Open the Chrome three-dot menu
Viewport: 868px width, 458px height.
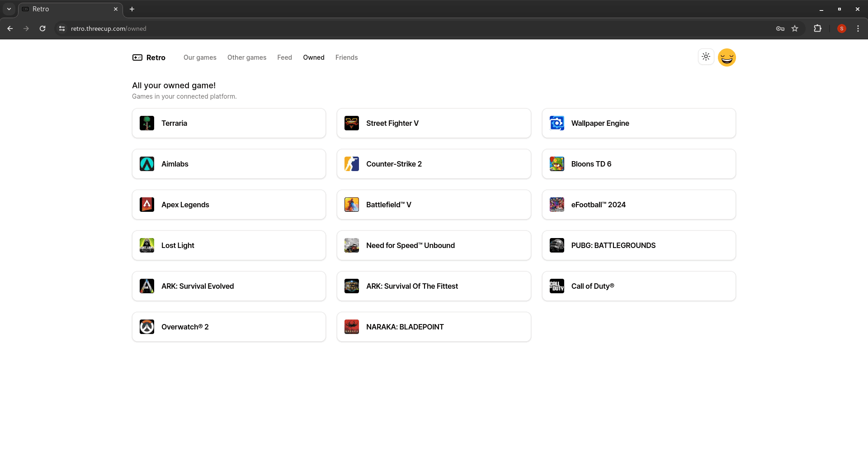[x=858, y=29]
